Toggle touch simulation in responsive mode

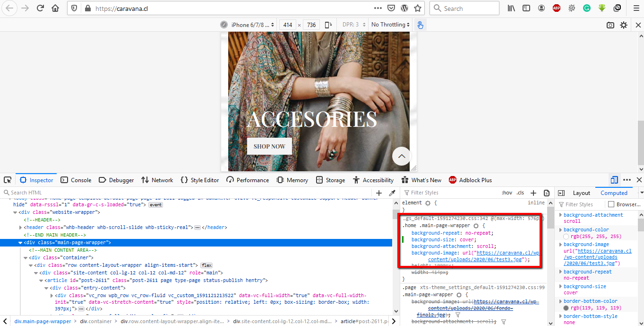click(x=420, y=25)
